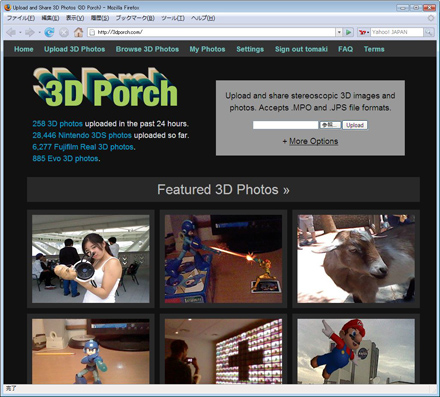Open Browse 3D Photos nav link
This screenshot has width=440, height=397.
click(x=147, y=49)
